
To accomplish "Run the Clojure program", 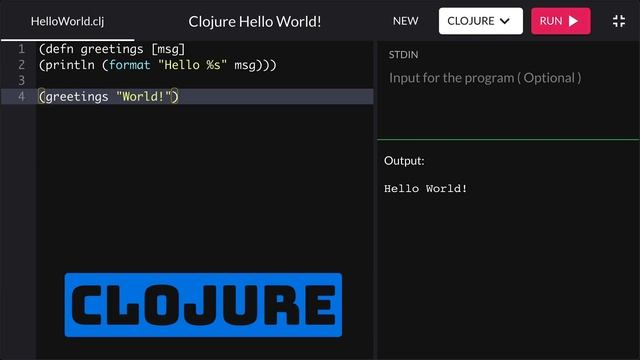I will (560, 21).
